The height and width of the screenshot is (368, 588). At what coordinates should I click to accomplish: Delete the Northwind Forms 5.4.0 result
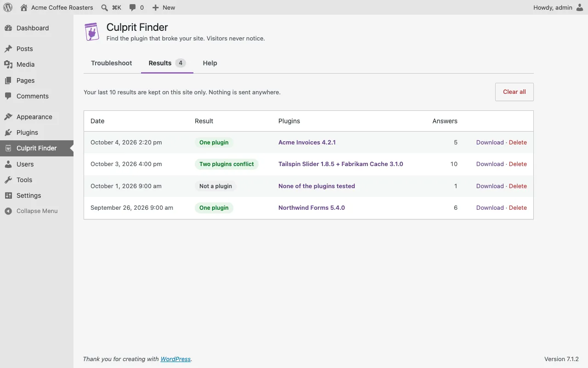click(x=518, y=207)
